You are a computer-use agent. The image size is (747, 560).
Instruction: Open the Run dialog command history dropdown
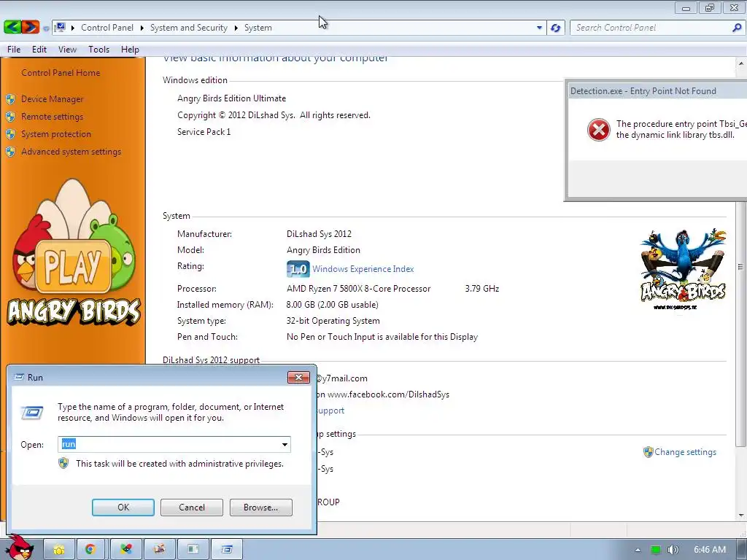(285, 444)
